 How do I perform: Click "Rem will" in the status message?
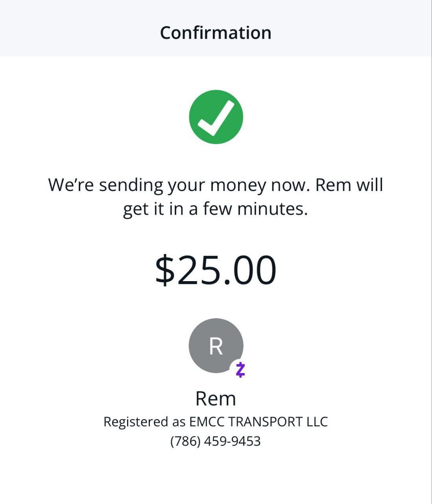pyautogui.click(x=349, y=185)
